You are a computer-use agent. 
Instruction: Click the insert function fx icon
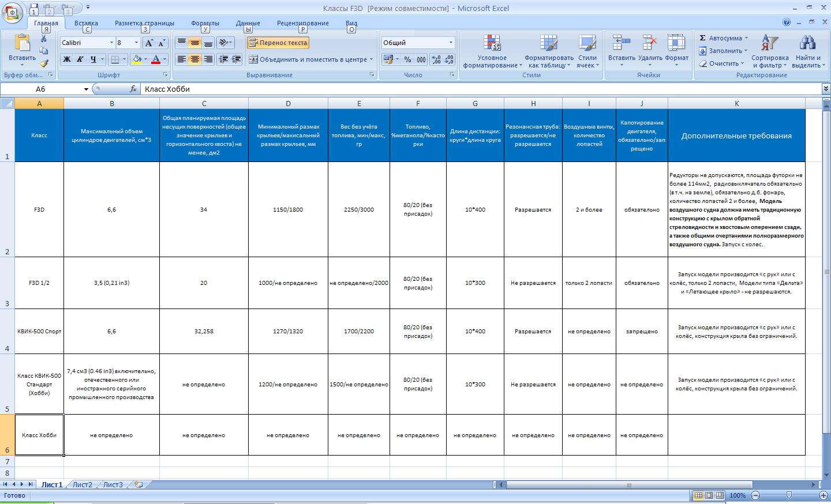pos(133,89)
